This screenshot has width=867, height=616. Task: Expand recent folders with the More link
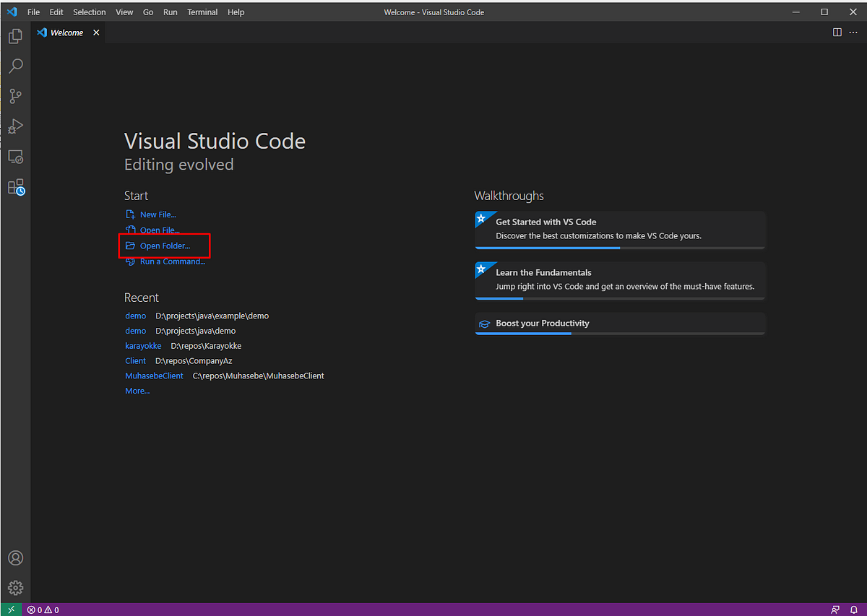[x=137, y=391]
